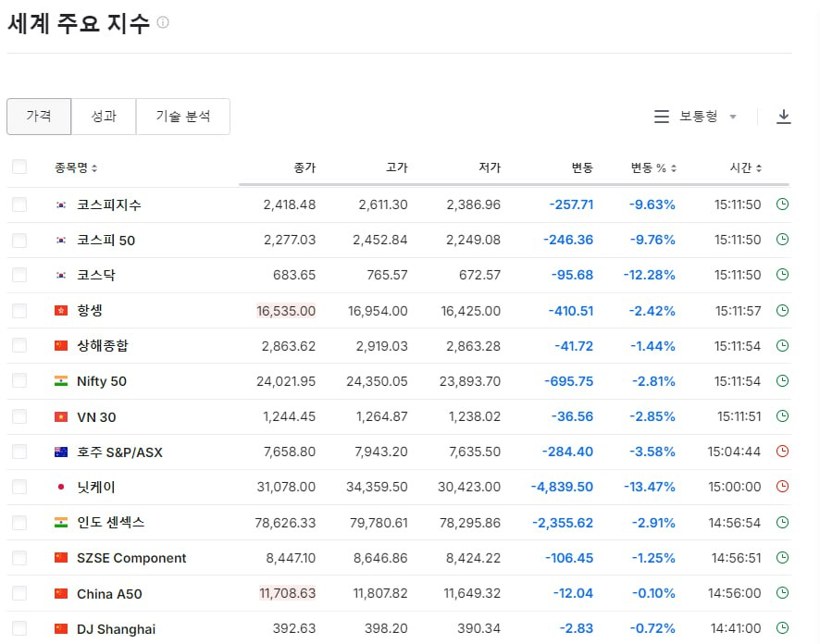
Task: Click the green clock icon for 코스피지수
Action: 782,204
